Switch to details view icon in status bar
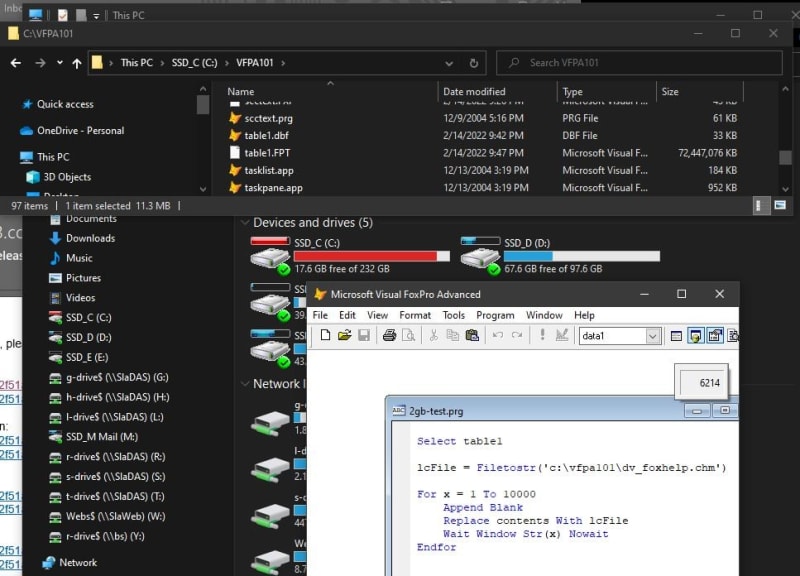Viewport: 800px width, 576px height. (760, 206)
